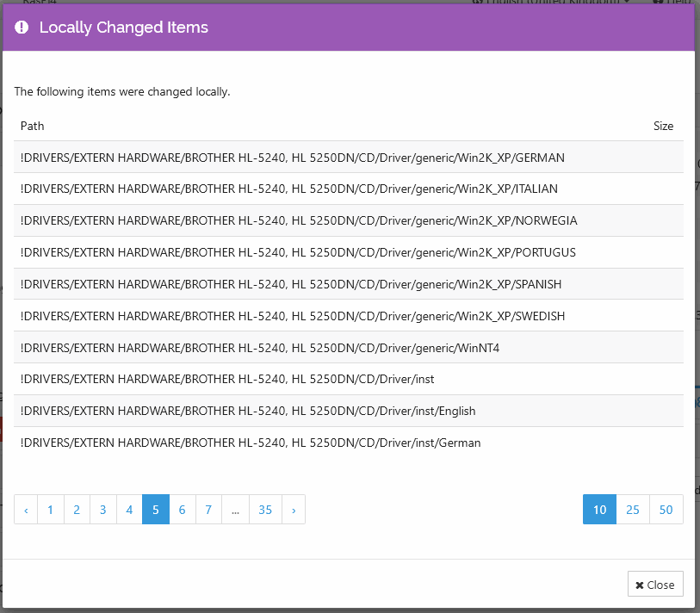Image resolution: width=700 pixels, height=613 pixels.
Task: Go to next page arrow
Action: click(294, 510)
